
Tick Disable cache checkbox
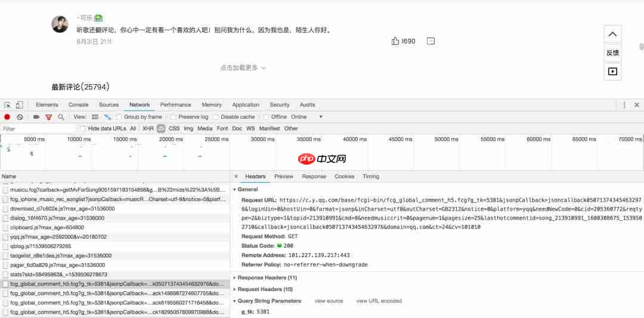pyautogui.click(x=216, y=117)
